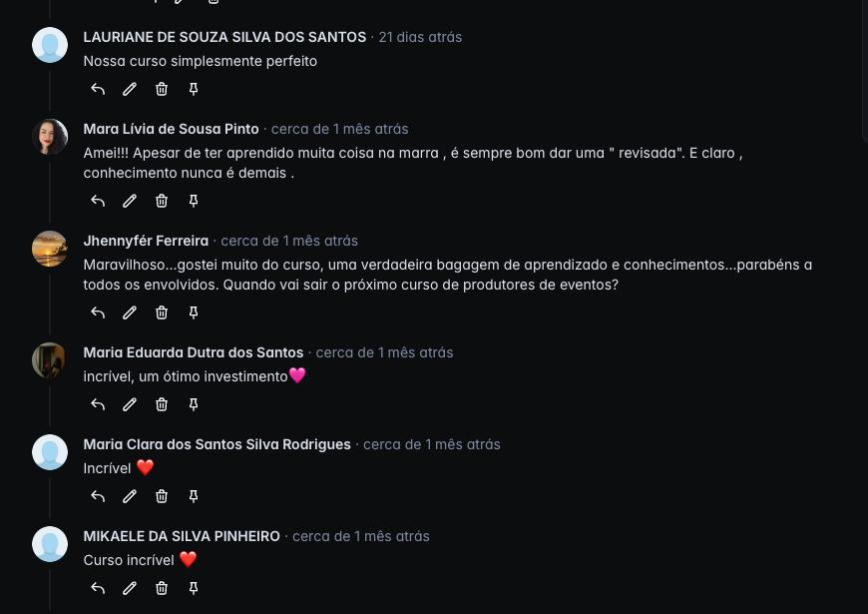Edit Lauriane de Souza's comment with pencil
Image resolution: width=868 pixels, height=614 pixels.
tap(130, 89)
